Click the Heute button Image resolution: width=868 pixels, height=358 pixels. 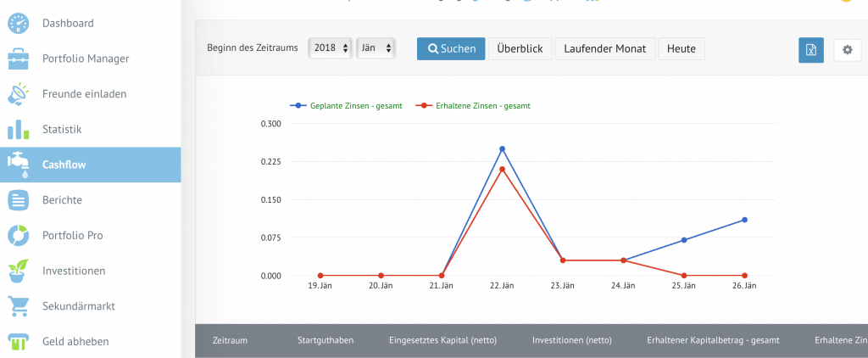(x=682, y=48)
